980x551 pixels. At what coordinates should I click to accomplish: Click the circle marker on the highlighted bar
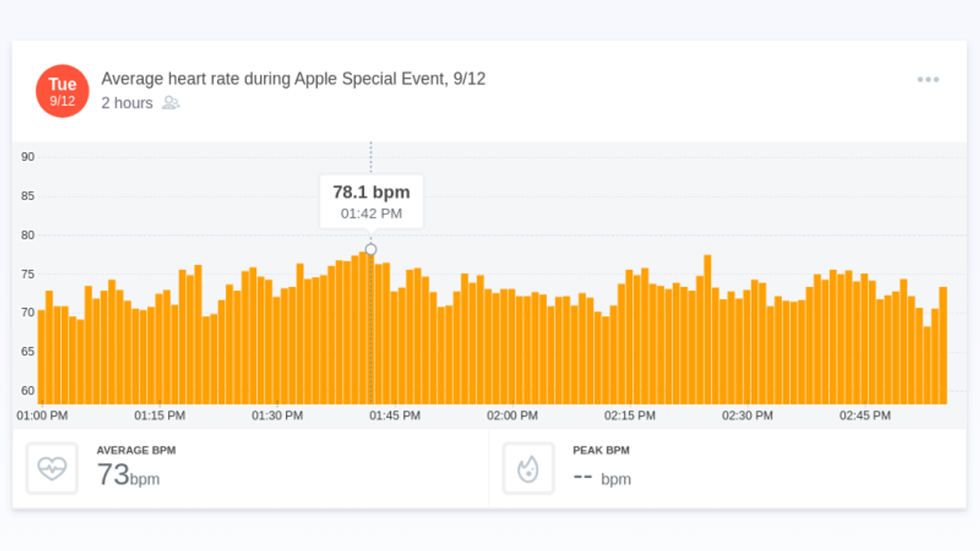(x=371, y=250)
